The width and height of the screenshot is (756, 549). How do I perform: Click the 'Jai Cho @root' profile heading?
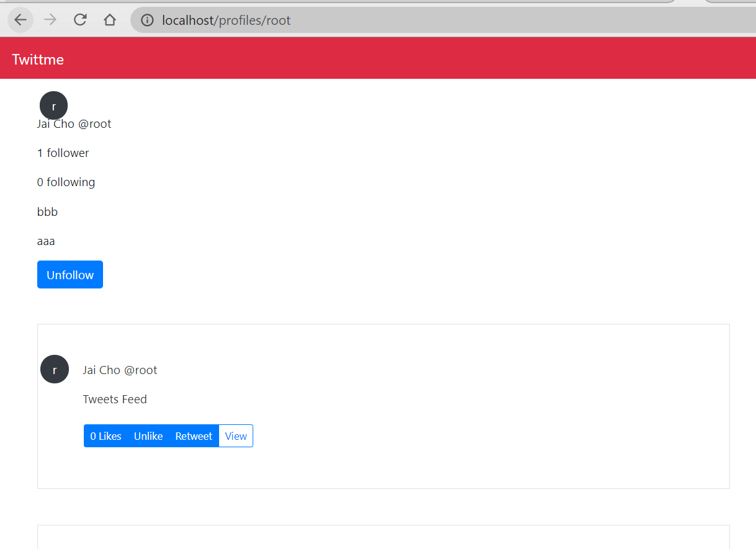tap(74, 124)
